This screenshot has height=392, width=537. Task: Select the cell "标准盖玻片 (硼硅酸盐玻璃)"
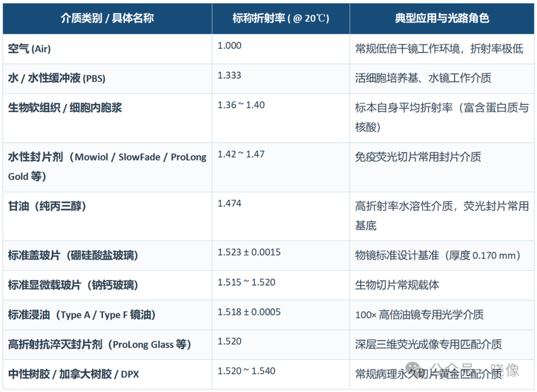(73, 256)
